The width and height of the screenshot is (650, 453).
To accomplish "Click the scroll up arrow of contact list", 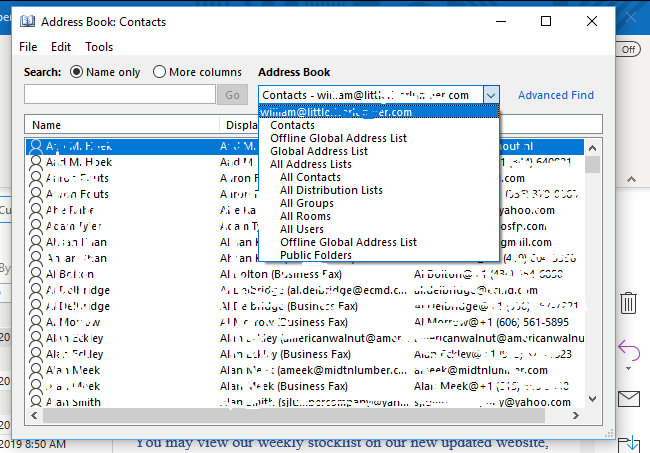I will (592, 148).
